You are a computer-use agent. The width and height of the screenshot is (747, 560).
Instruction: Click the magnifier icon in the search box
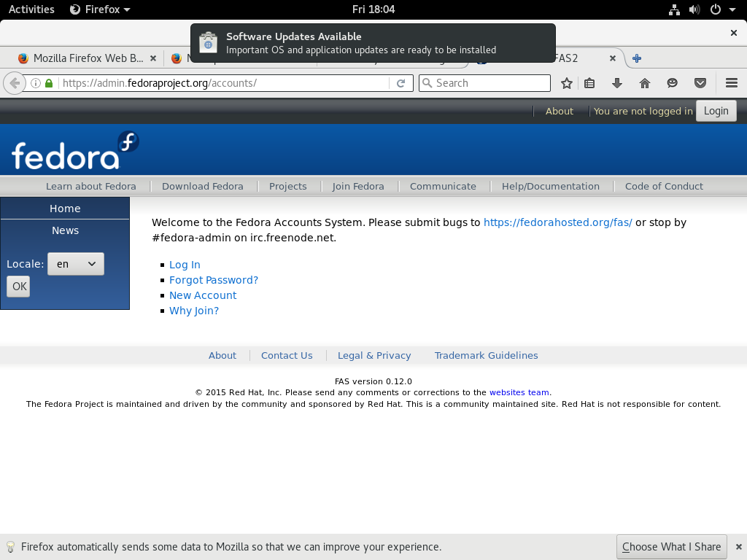click(x=427, y=83)
